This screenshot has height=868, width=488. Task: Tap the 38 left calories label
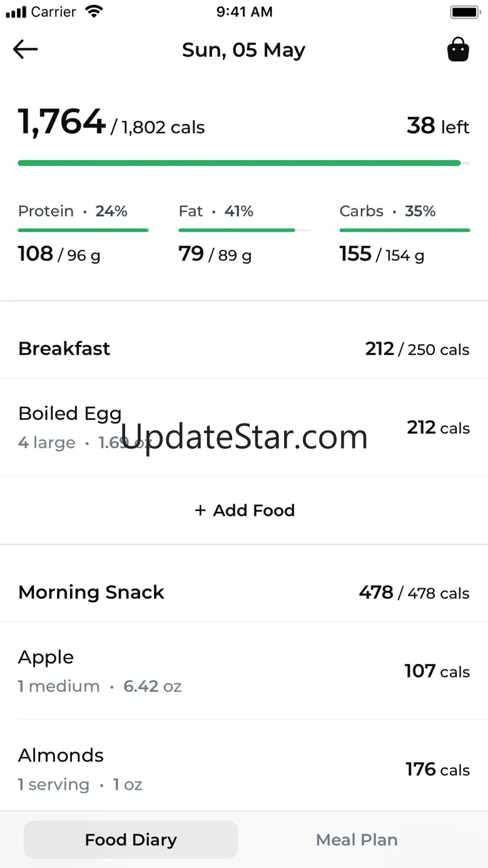click(438, 126)
